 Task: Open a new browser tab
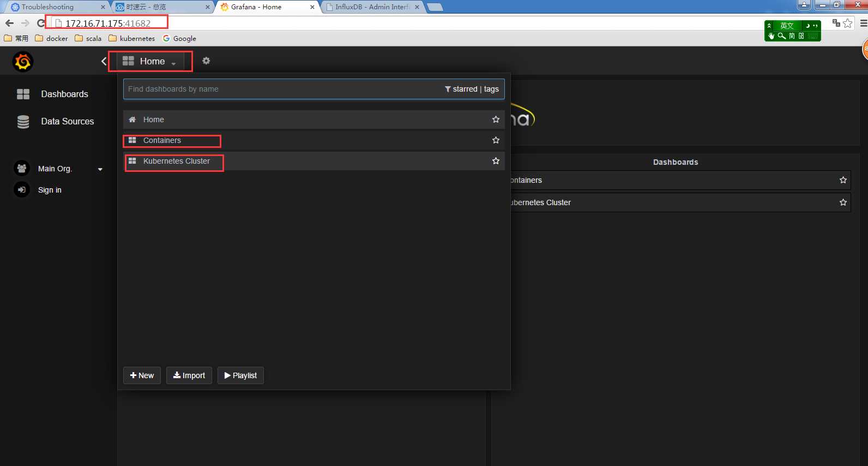click(435, 7)
